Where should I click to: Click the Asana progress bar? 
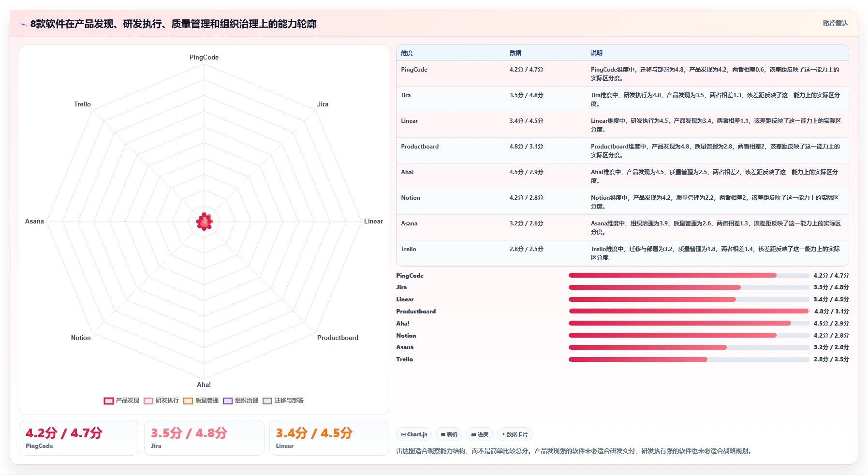click(x=689, y=347)
